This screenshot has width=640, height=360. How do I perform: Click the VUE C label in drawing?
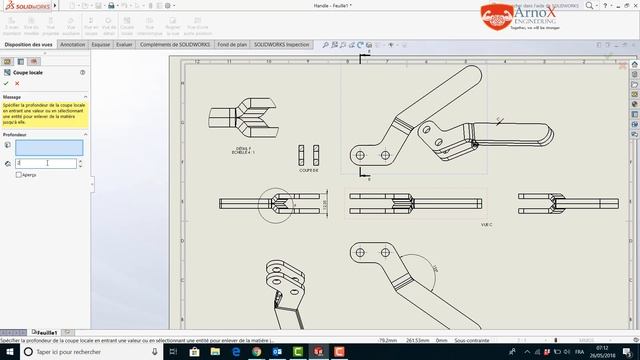tap(487, 224)
